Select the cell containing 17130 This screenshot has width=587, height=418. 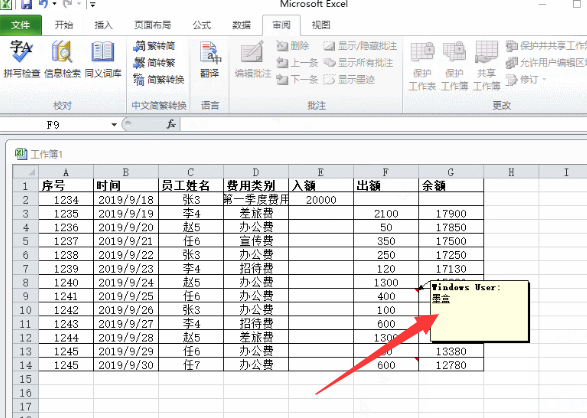pos(451,269)
